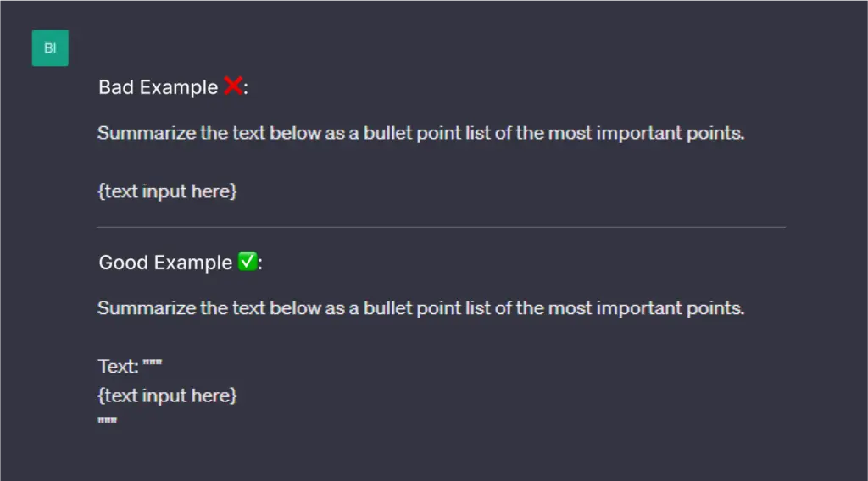868x481 pixels.
Task: Click the "{text input here}" placeholder under Good Example
Action: (167, 395)
